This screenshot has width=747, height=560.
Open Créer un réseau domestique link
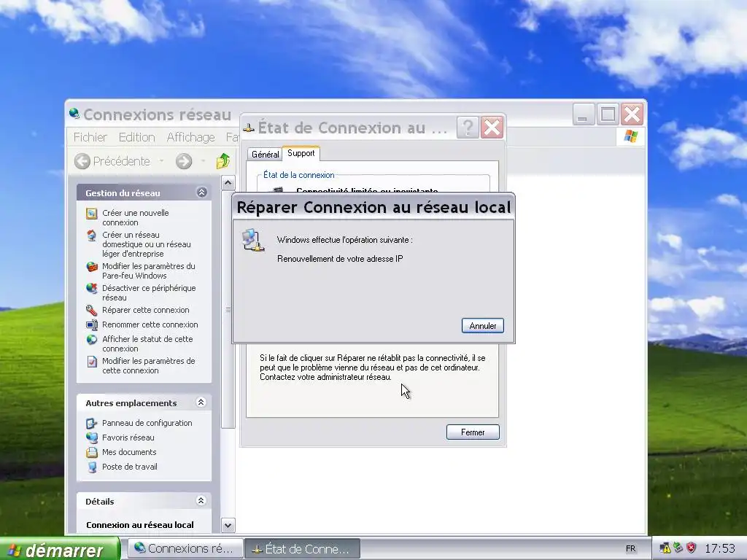(146, 244)
